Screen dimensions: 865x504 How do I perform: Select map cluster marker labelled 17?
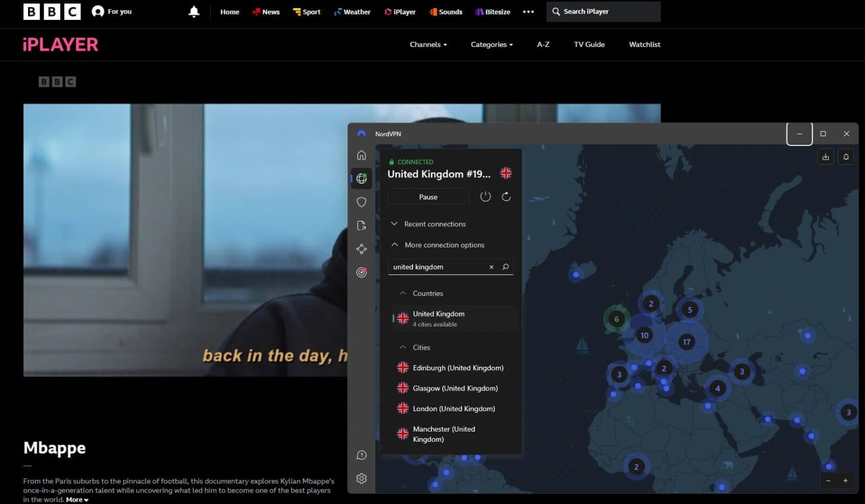pos(687,342)
